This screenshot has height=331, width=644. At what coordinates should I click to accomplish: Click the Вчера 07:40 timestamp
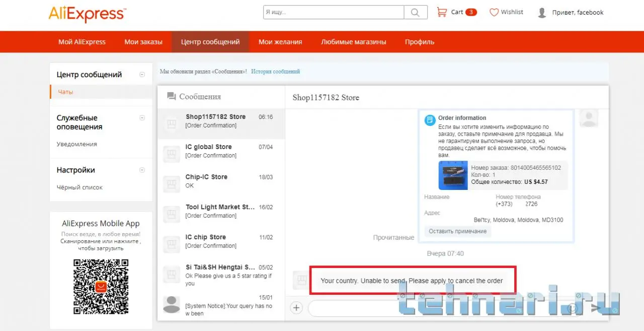pos(445,253)
